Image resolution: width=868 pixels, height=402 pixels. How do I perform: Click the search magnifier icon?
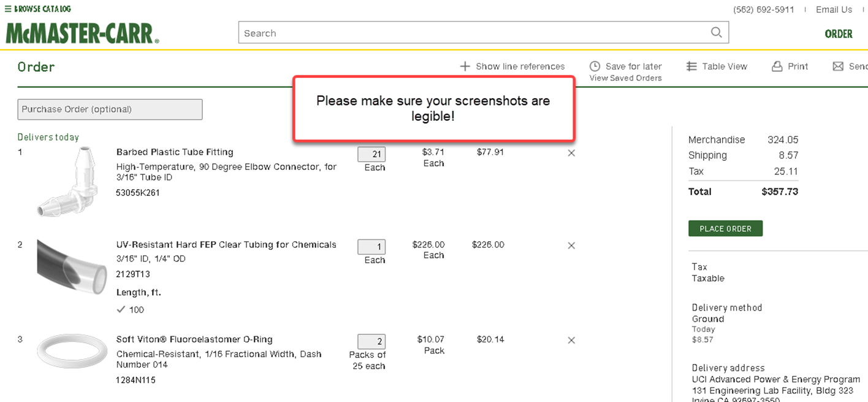coord(716,33)
